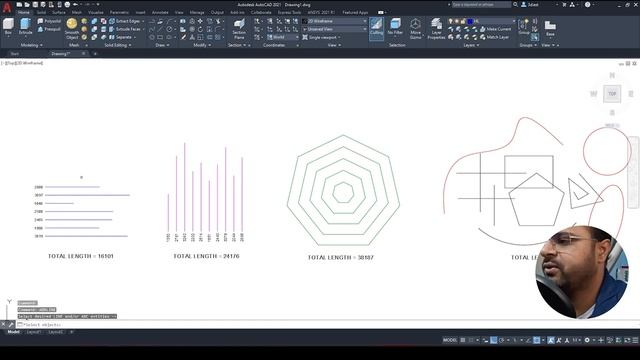Click the Save quick access icon
This screenshot has height=360, width=640.
(x=35, y=4)
